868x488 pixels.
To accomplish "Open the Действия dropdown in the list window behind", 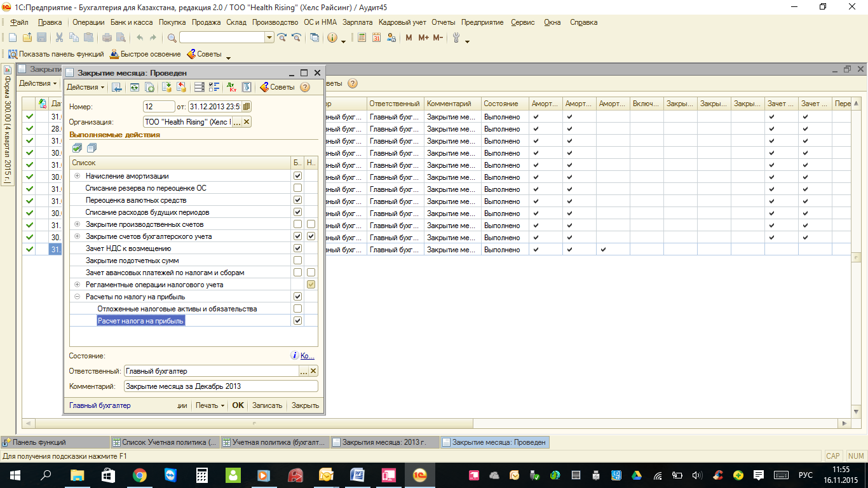I will coord(37,83).
